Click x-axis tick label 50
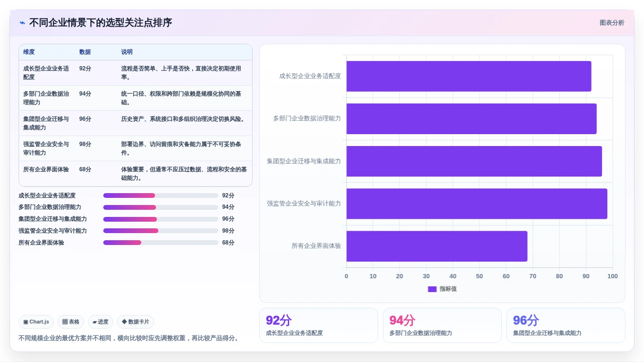The height and width of the screenshot is (362, 644). click(479, 276)
